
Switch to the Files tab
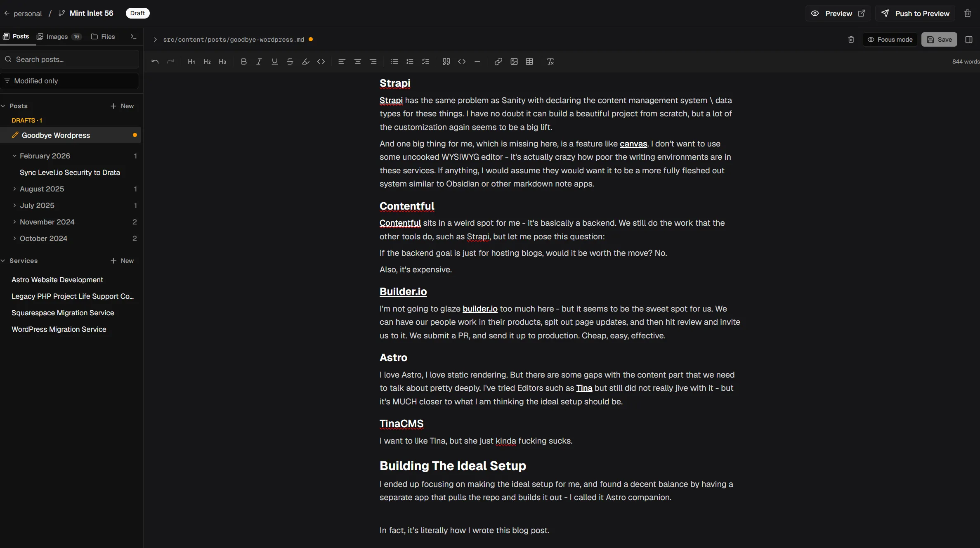coord(103,37)
